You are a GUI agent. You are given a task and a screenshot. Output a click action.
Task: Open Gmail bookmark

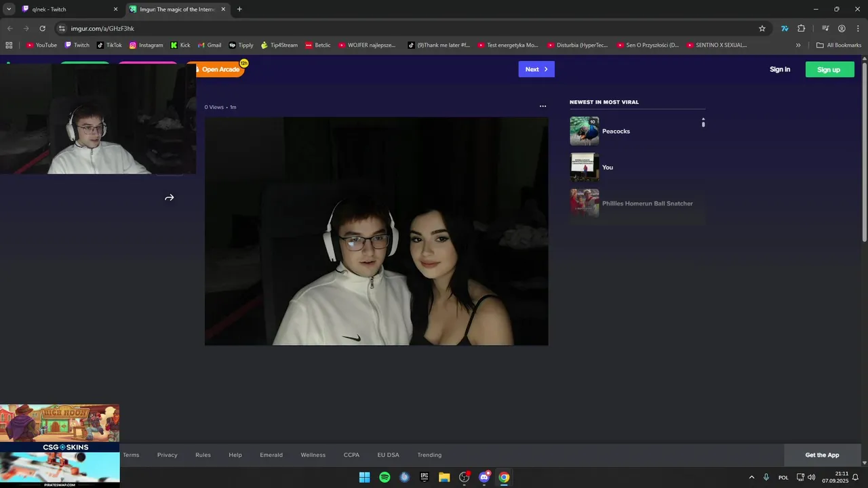point(209,45)
